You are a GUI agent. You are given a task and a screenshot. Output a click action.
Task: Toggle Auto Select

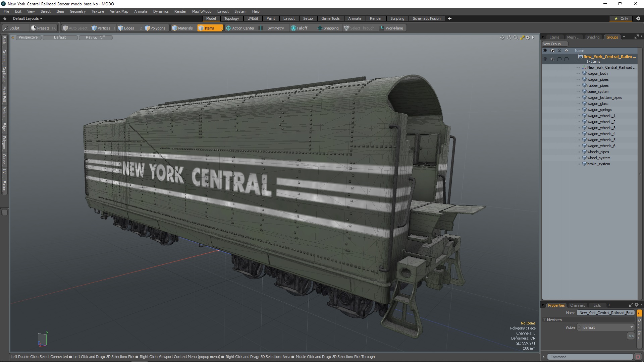[x=75, y=28]
